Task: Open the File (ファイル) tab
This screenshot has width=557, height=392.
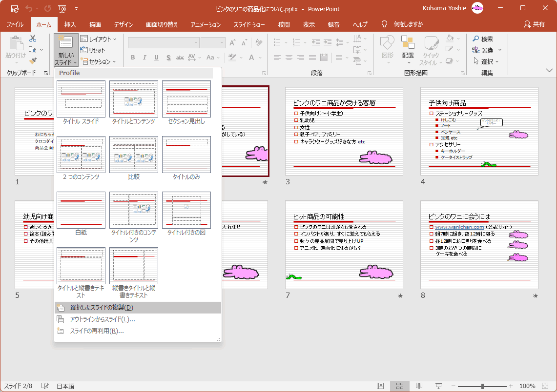Action: click(x=15, y=24)
